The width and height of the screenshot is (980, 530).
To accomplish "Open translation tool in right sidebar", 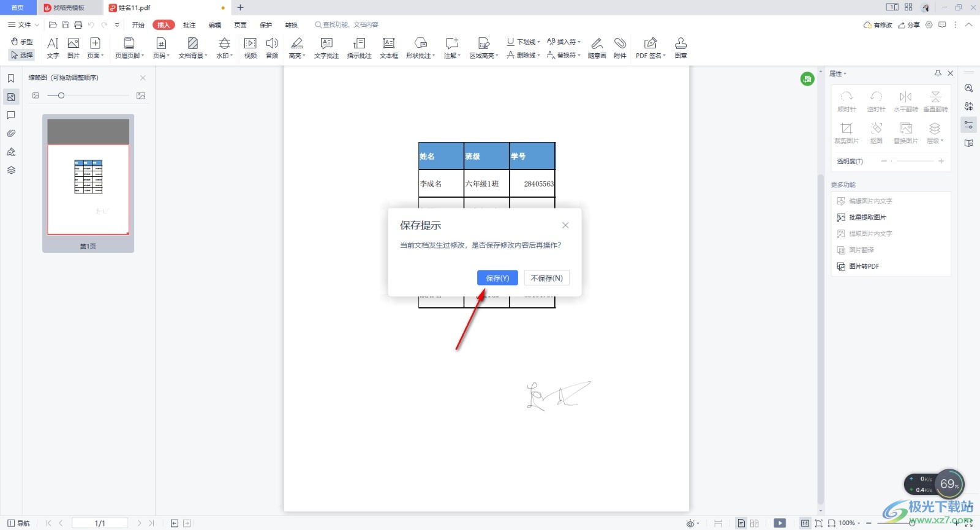I will click(968, 106).
